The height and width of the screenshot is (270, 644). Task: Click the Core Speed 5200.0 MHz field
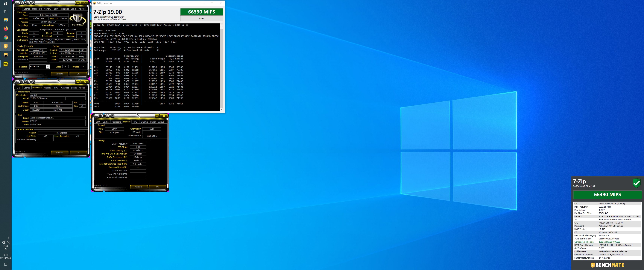pos(38,50)
